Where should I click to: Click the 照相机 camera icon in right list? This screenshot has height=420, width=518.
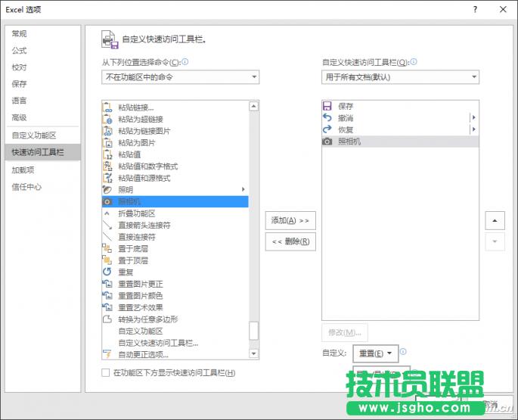point(327,142)
